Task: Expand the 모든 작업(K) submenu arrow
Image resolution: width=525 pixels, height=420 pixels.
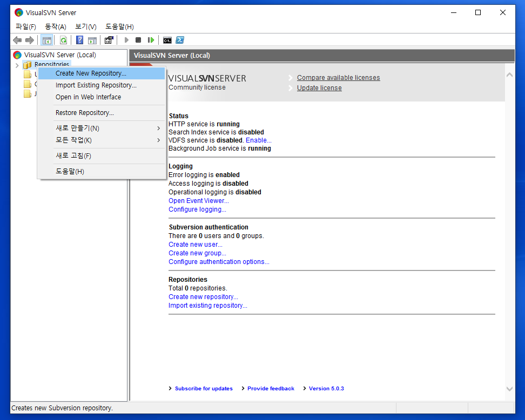Action: click(x=159, y=140)
